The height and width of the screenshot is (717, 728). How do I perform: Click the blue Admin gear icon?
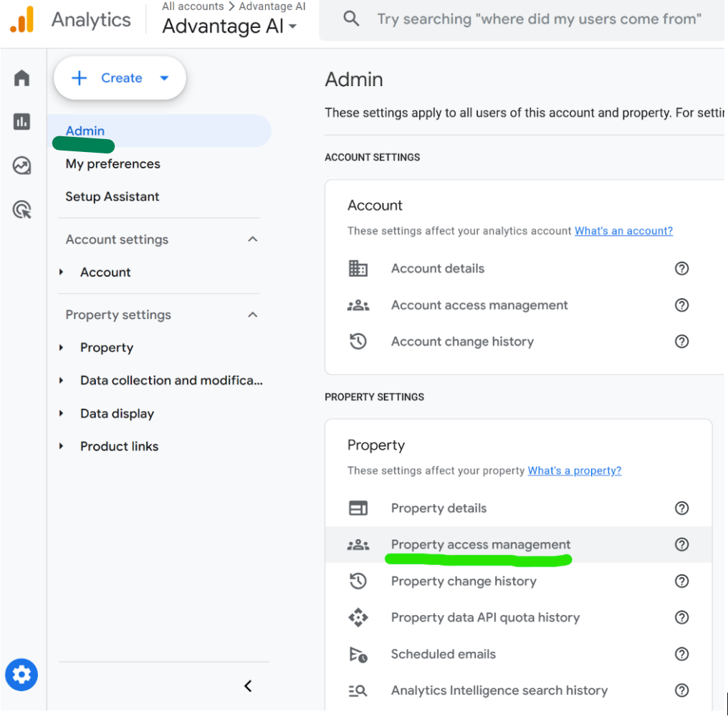click(21, 675)
